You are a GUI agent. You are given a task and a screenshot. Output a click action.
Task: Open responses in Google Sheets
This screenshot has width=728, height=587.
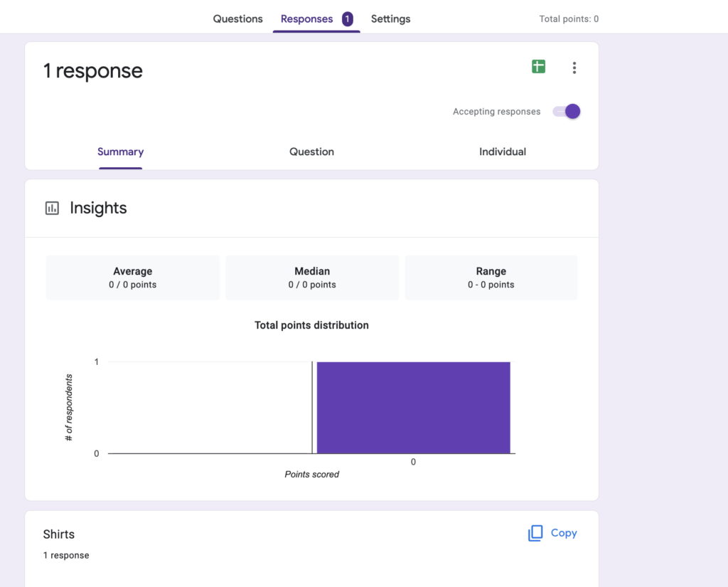[x=538, y=66]
